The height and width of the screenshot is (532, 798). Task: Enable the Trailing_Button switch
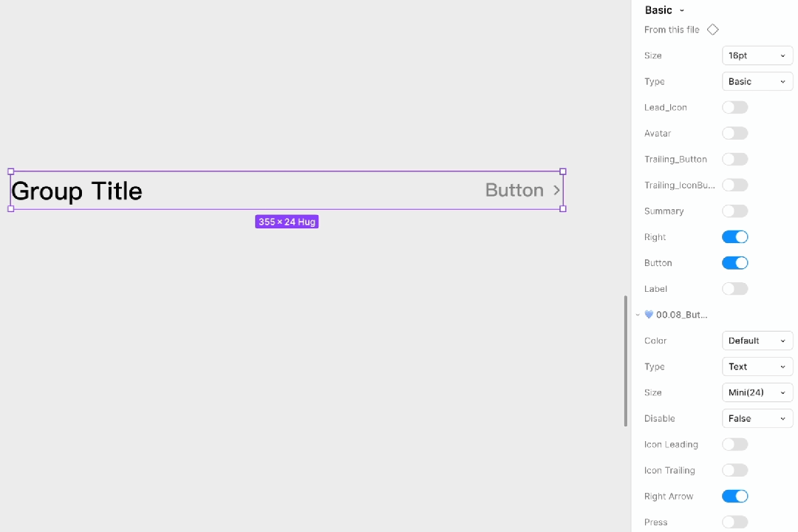[x=734, y=160]
